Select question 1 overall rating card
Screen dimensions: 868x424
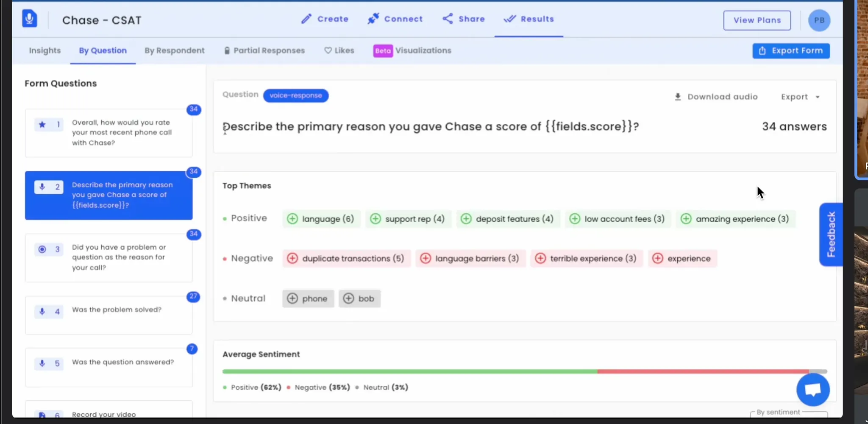tap(108, 133)
